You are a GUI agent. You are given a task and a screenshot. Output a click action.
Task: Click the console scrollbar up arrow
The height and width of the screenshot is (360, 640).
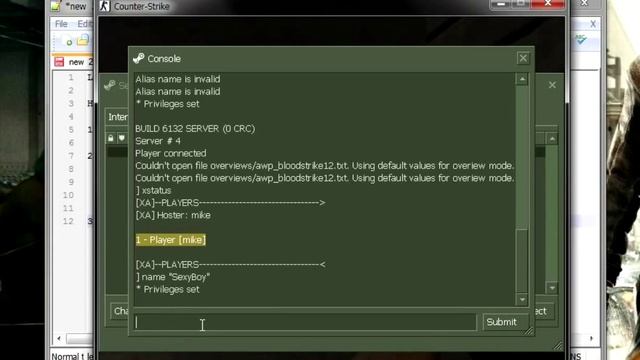[x=522, y=79]
